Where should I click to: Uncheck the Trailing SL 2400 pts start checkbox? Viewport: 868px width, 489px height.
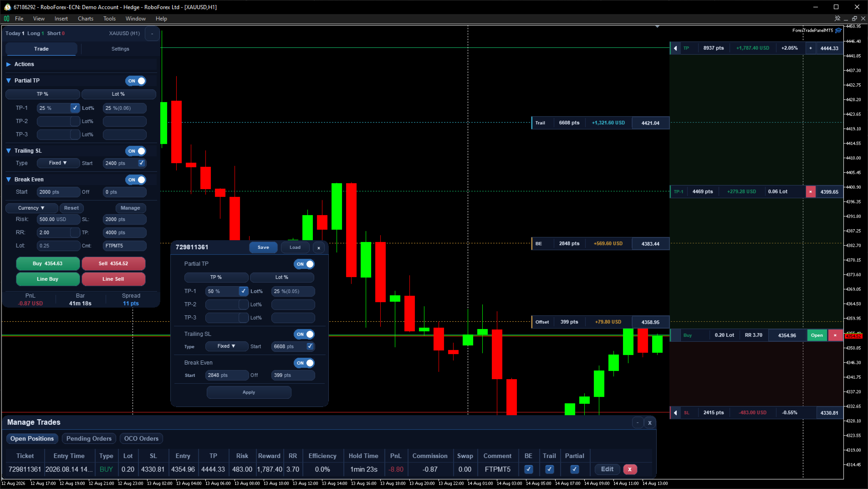[x=142, y=163]
